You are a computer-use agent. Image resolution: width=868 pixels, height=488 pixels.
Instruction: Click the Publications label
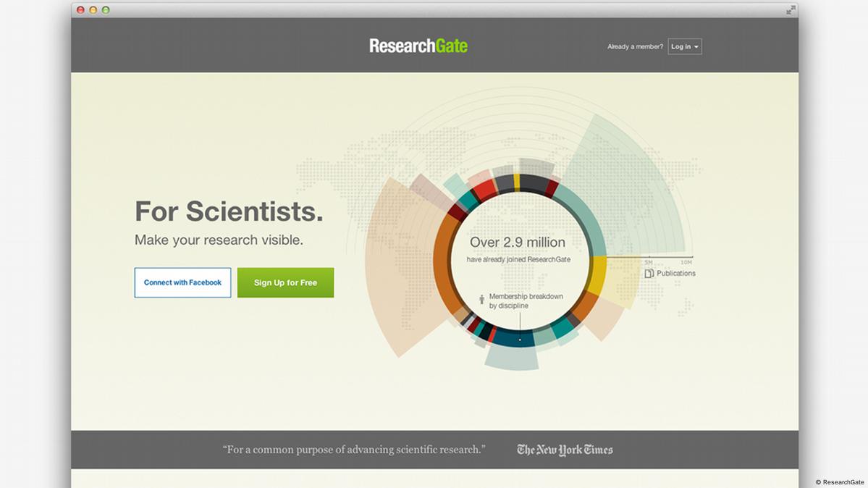676,273
